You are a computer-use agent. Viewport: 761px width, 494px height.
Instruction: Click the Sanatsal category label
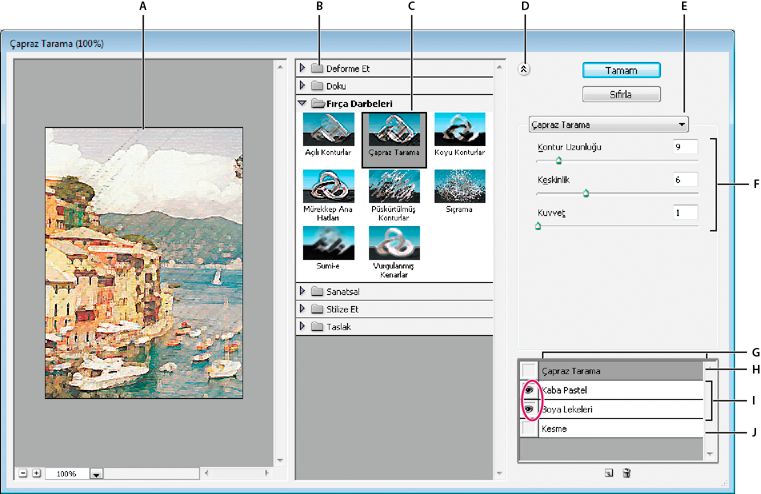[x=343, y=291]
